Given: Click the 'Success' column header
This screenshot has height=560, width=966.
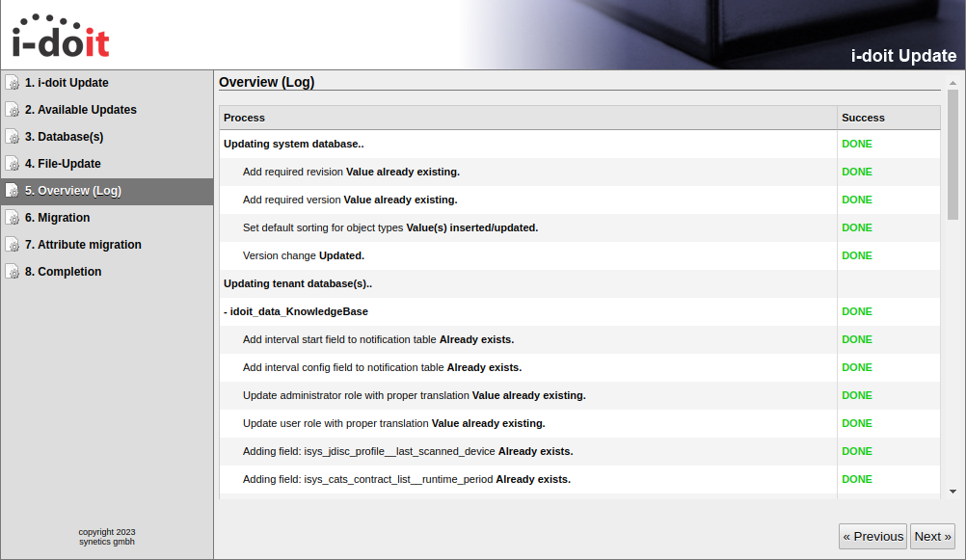Looking at the screenshot, I should [888, 118].
